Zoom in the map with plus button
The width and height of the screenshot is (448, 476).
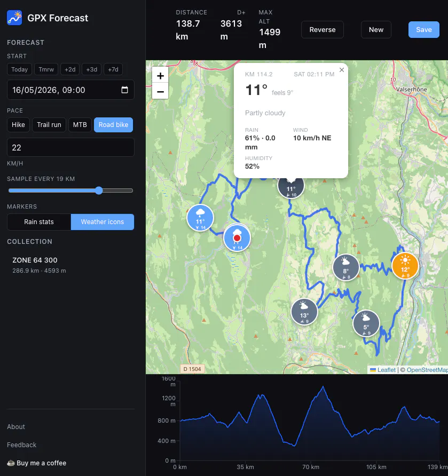point(160,76)
